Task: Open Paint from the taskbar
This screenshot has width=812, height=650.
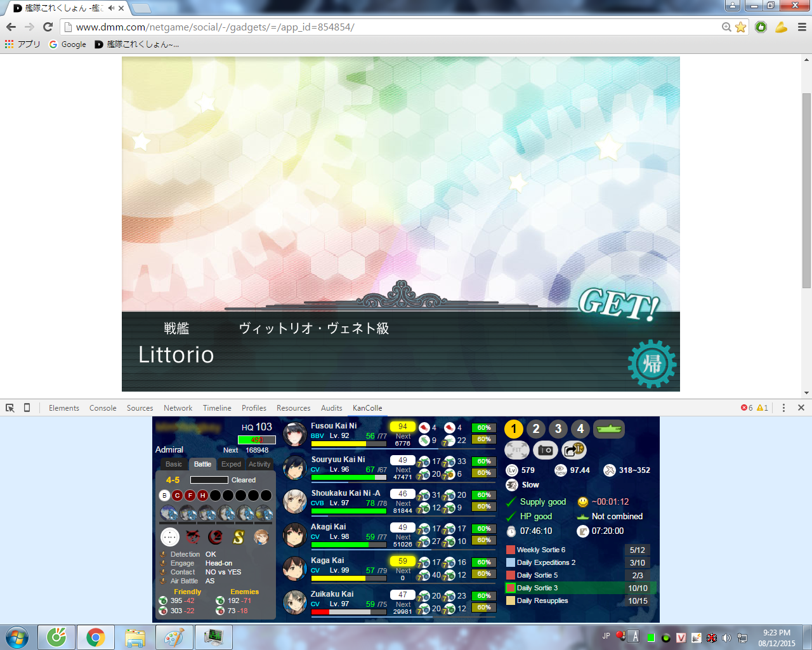Action: tap(174, 637)
